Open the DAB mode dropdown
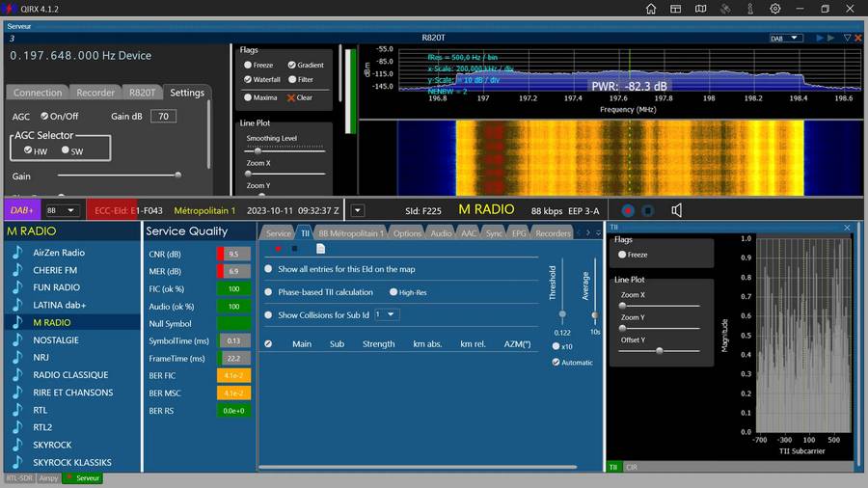Image resolution: width=868 pixels, height=488 pixels. [785, 39]
